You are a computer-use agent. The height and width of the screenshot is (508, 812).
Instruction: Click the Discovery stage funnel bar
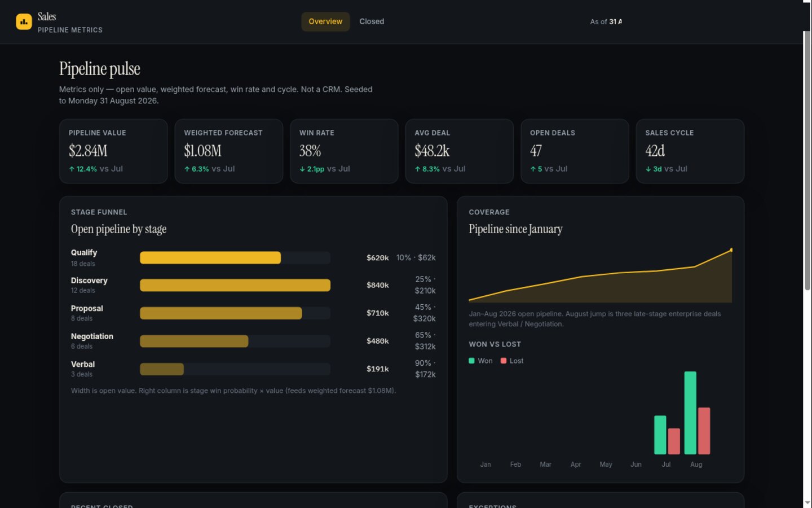pyautogui.click(x=235, y=285)
